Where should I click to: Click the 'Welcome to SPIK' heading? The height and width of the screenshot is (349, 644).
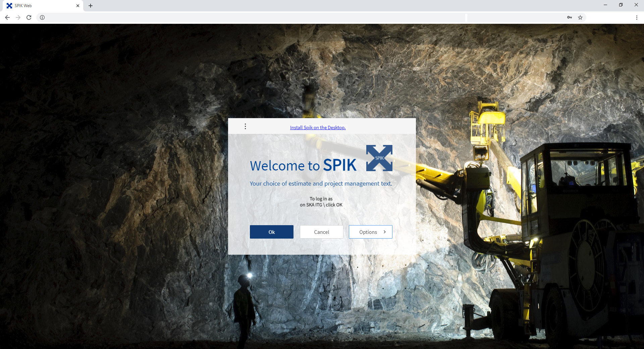point(303,165)
